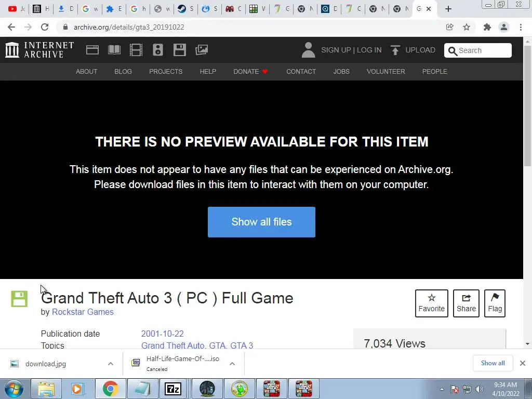This screenshot has width=532, height=399.
Task: Switch to the YouTube browser tab
Action: coord(16,9)
